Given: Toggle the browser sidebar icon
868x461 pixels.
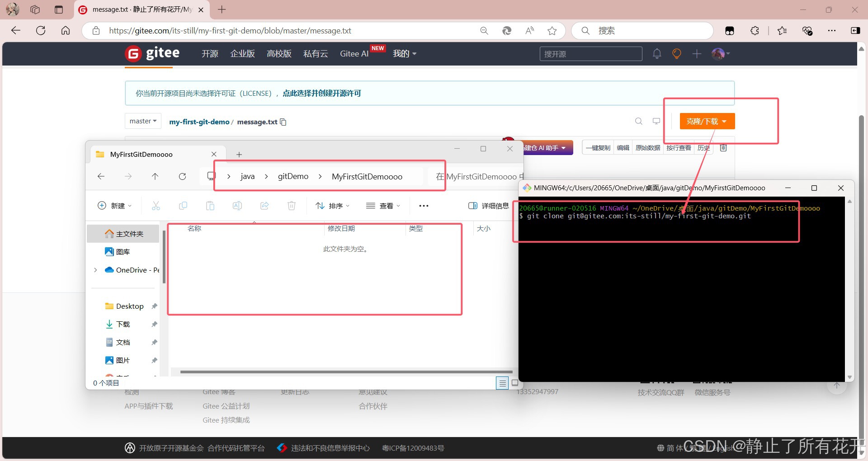Looking at the screenshot, I should tap(855, 31).
